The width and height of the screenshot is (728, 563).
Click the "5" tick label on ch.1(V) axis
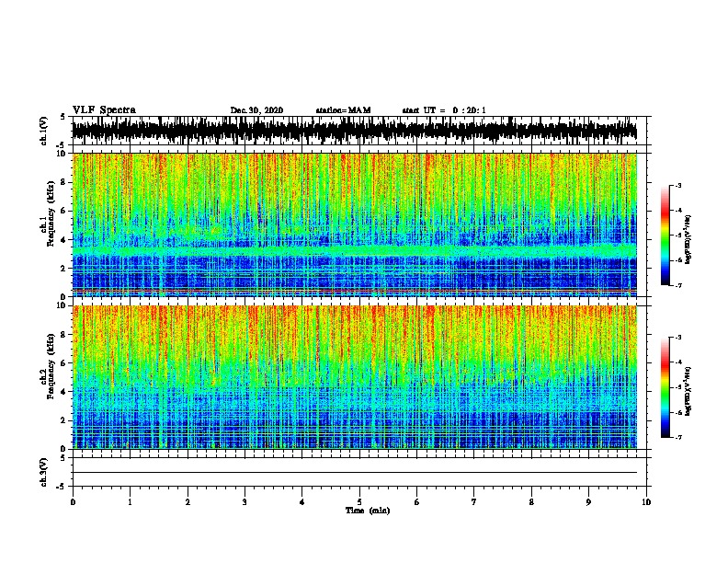point(63,117)
